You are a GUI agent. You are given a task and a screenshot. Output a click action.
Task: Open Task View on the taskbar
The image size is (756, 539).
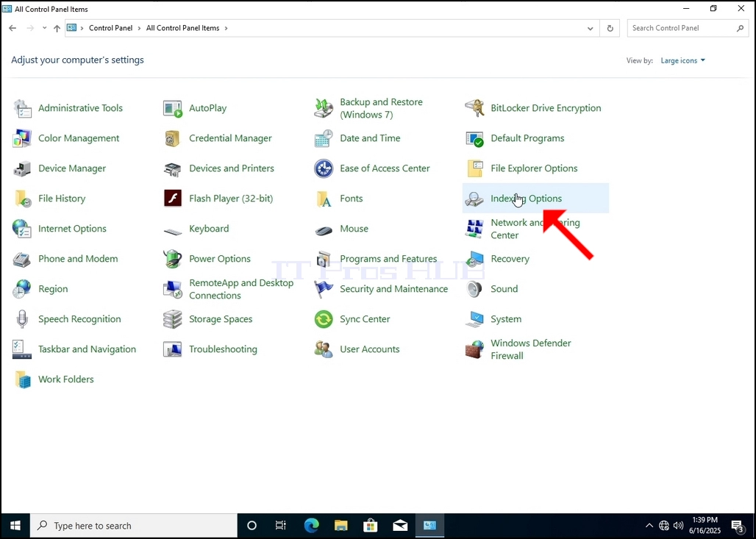point(281,526)
